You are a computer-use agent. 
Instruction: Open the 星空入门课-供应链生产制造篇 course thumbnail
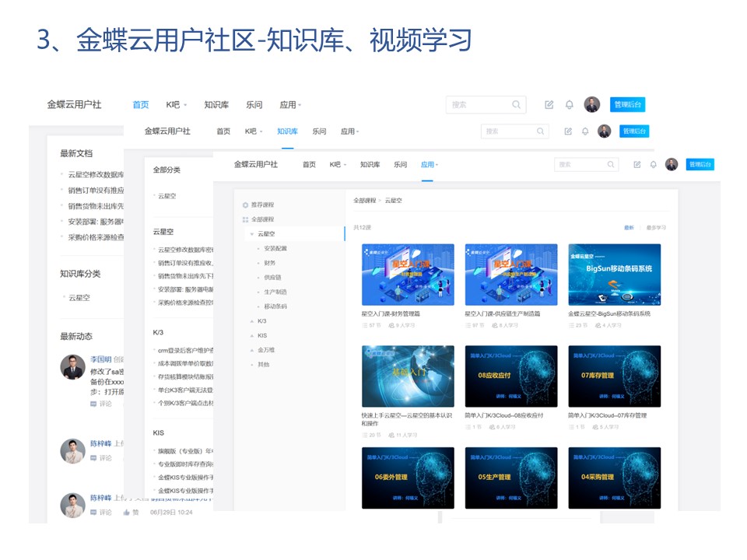click(x=511, y=275)
